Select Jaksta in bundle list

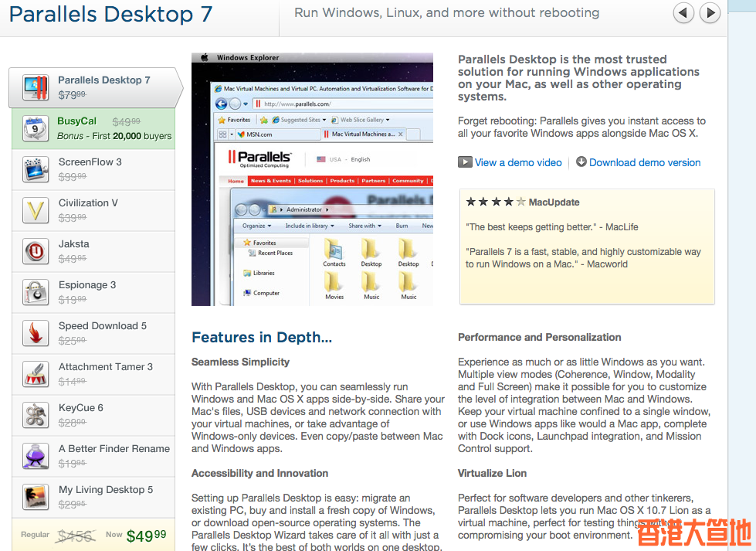[93, 252]
